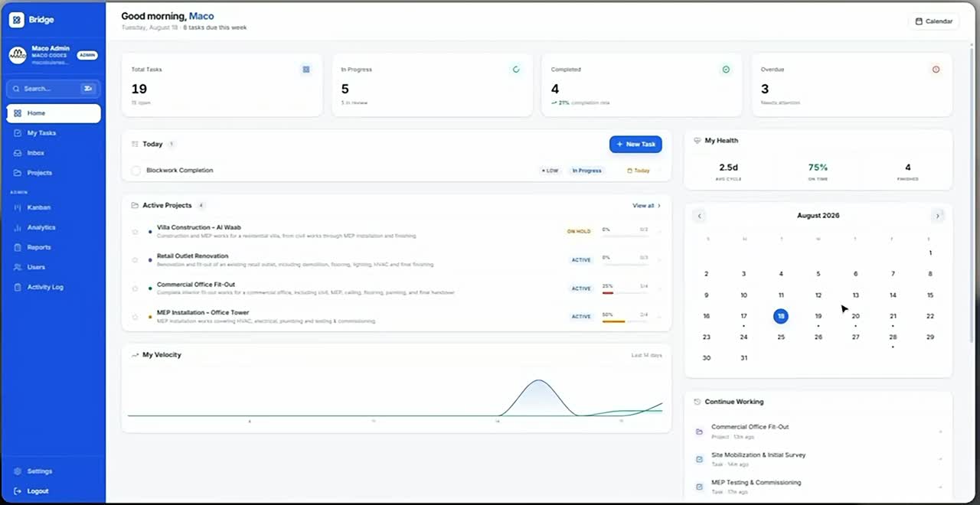Go to next month in calendar
The width and height of the screenshot is (980, 505).
[937, 216]
